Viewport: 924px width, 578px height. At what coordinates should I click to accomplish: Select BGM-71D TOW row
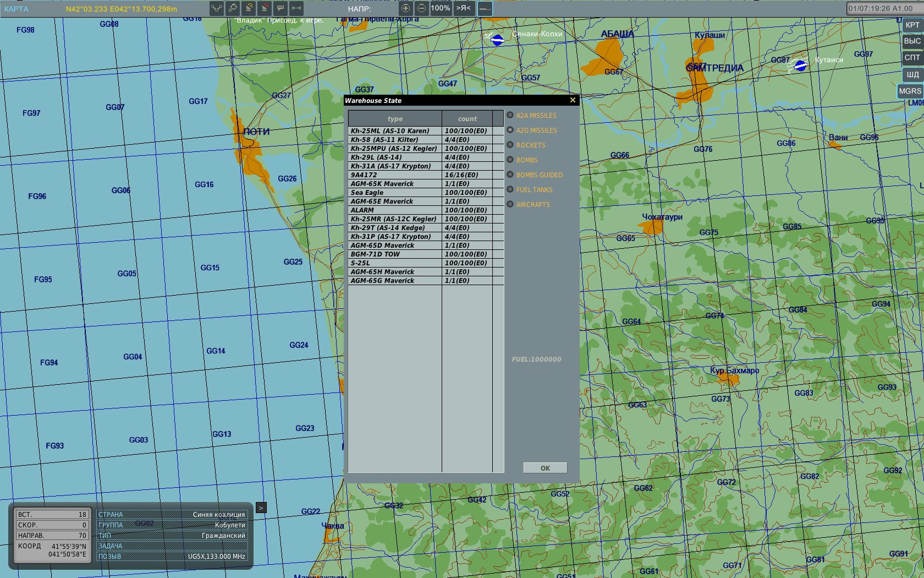[x=426, y=254]
